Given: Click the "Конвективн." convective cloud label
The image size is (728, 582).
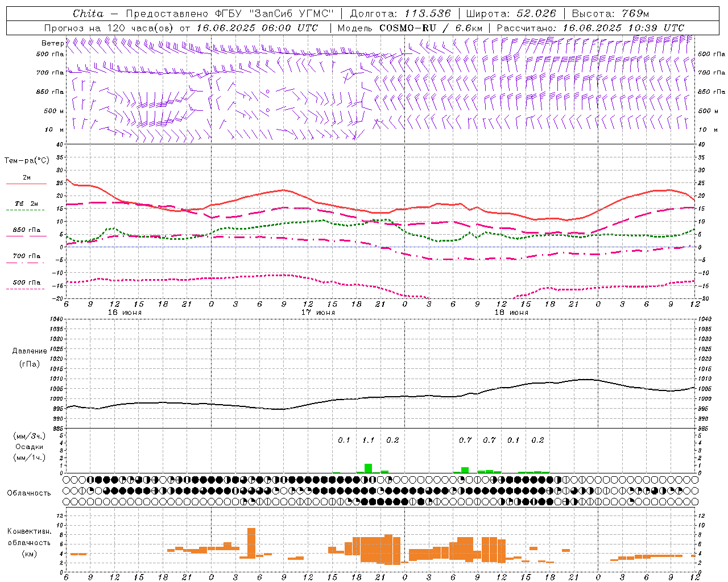Looking at the screenshot, I should pos(29,531).
